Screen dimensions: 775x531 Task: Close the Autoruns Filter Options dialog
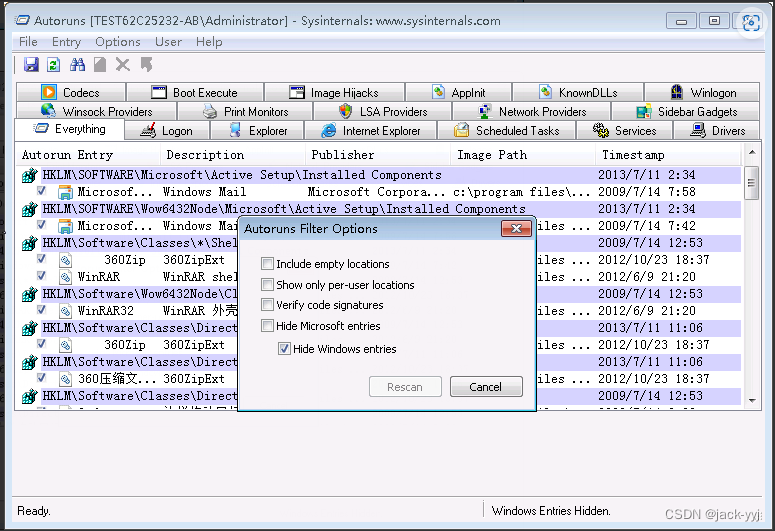coord(517,228)
